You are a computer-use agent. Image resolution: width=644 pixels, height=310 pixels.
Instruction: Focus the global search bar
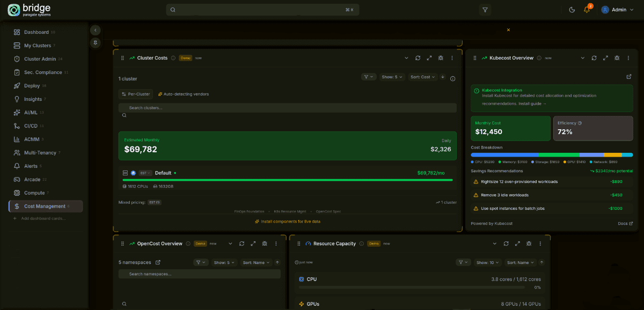(x=262, y=10)
